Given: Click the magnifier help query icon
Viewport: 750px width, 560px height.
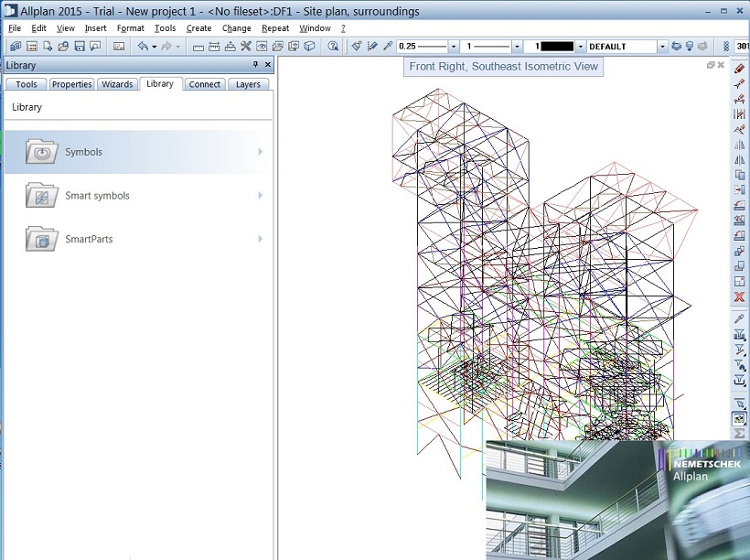Looking at the screenshot, I should coord(333,47).
